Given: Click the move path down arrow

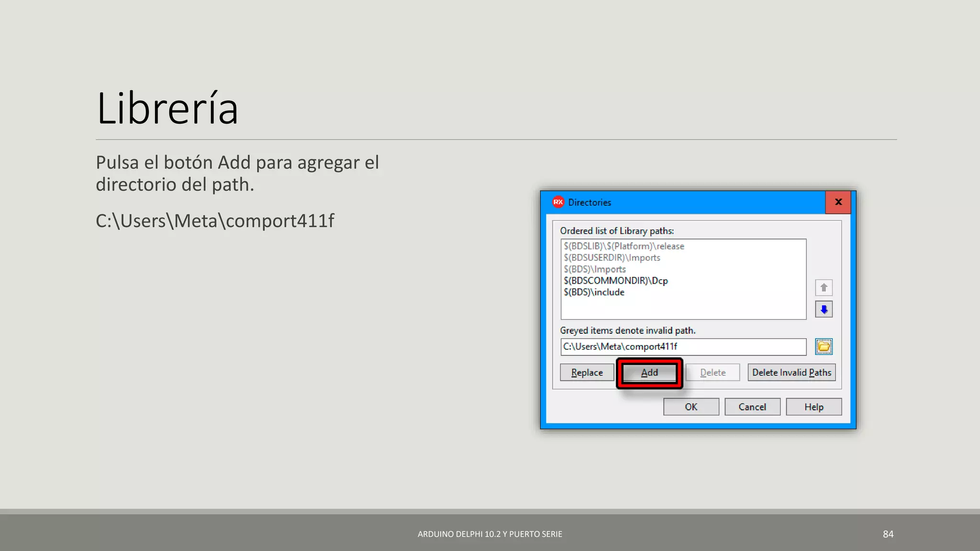Looking at the screenshot, I should click(824, 309).
